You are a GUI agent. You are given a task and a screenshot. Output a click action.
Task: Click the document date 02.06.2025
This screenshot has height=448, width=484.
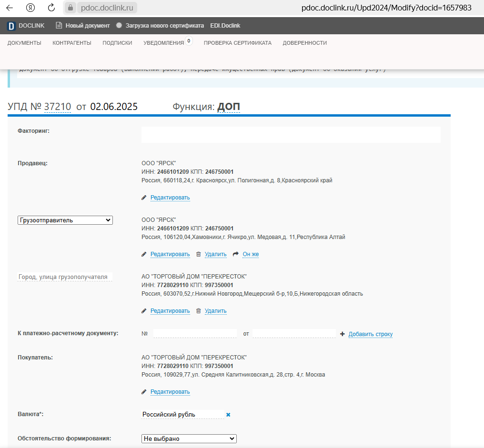tap(114, 107)
